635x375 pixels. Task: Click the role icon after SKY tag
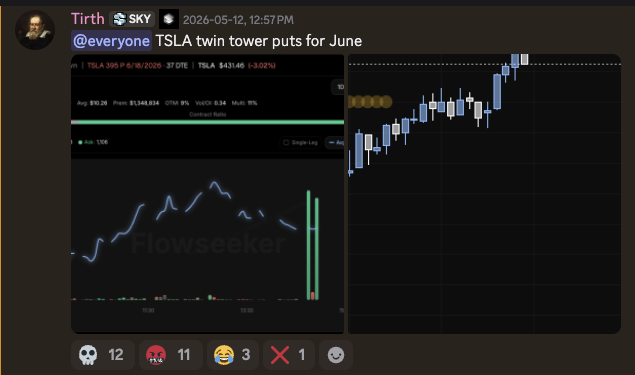[x=168, y=19]
